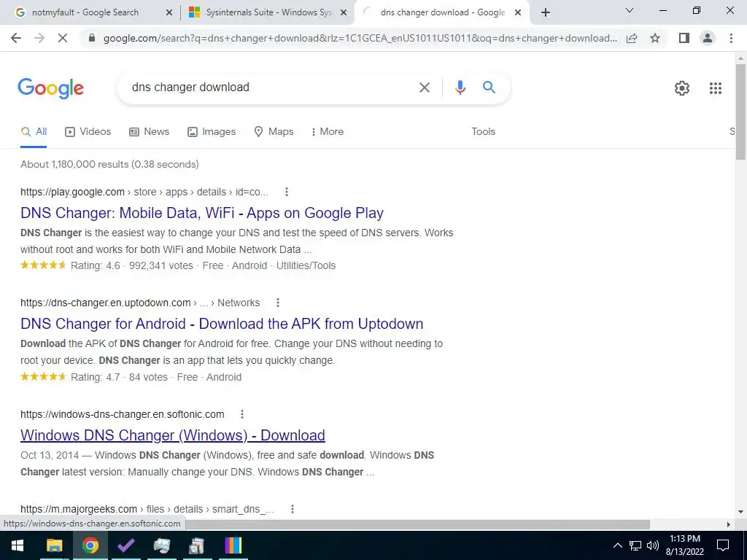
Task: Click the vertical page scrollbar thumb
Action: [740, 112]
